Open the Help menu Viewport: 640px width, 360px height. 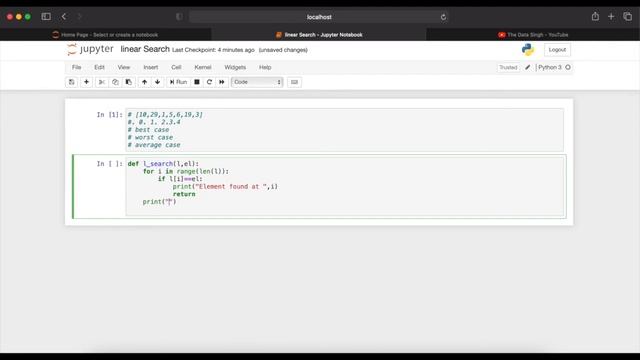(265, 67)
